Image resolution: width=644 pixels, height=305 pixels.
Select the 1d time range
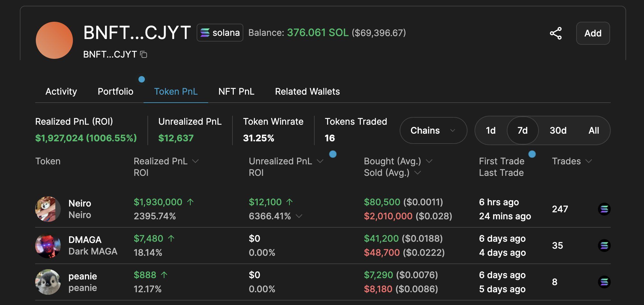click(x=491, y=130)
